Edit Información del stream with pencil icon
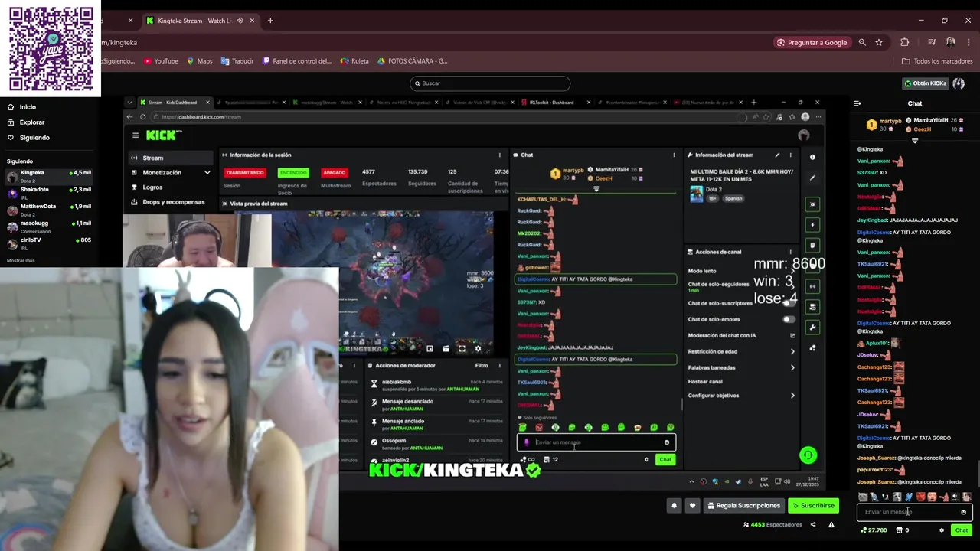The image size is (980, 551). point(777,155)
